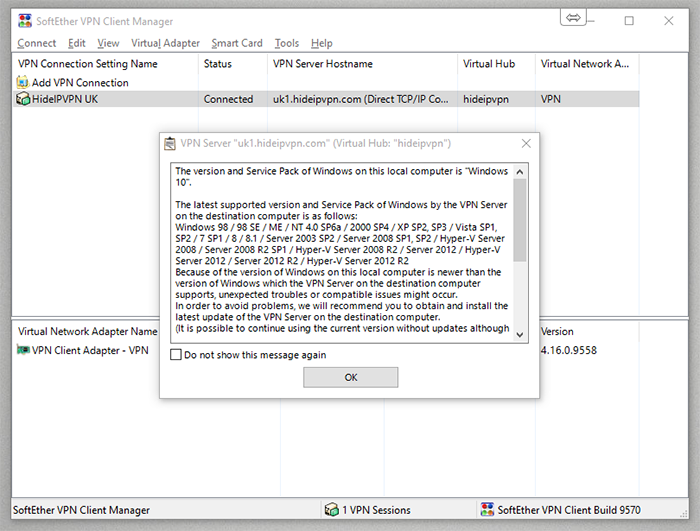
Task: Click the message box scrollbar thumb
Action: pos(520,220)
